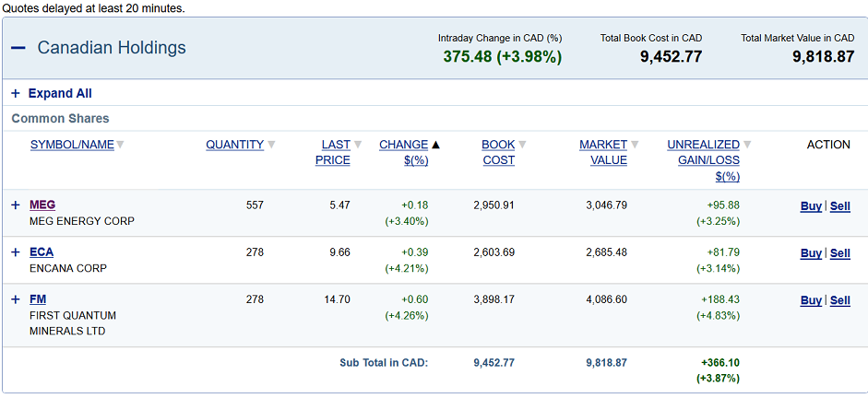Viewport: 868px width, 398px height.
Task: Sort by Symbol/Name column header
Action: pyautogui.click(x=72, y=145)
